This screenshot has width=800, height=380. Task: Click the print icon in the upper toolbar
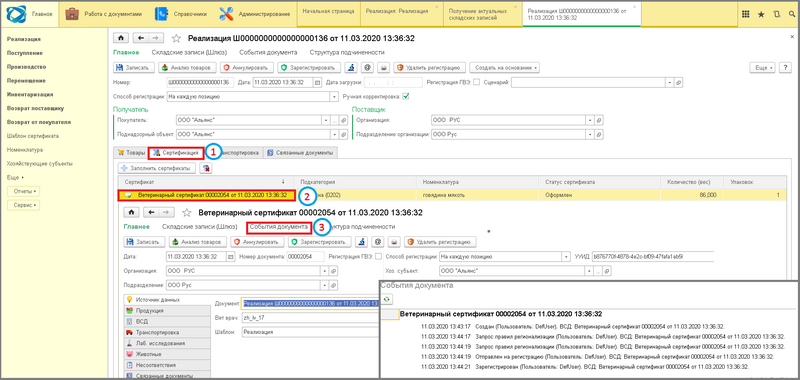click(383, 67)
